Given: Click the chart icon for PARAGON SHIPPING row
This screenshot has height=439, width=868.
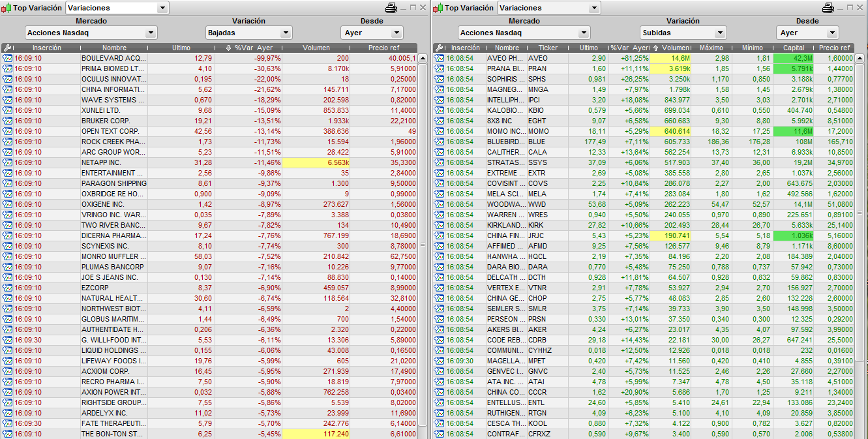Looking at the screenshot, I should [x=7, y=183].
